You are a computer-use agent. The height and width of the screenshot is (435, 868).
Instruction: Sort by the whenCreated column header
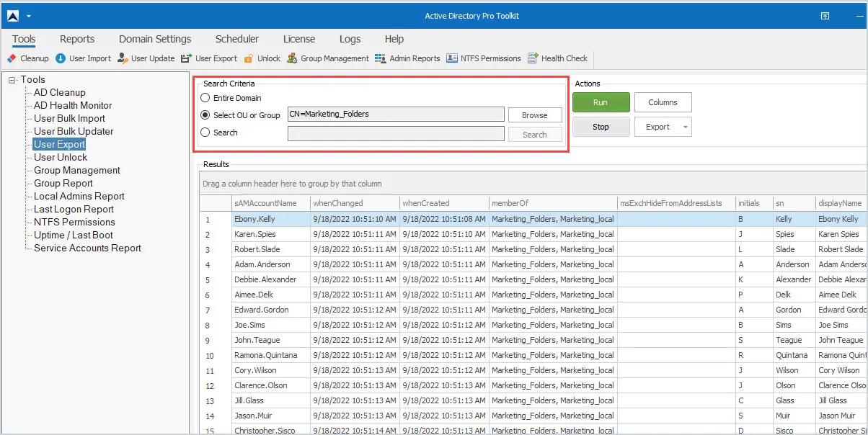[445, 203]
